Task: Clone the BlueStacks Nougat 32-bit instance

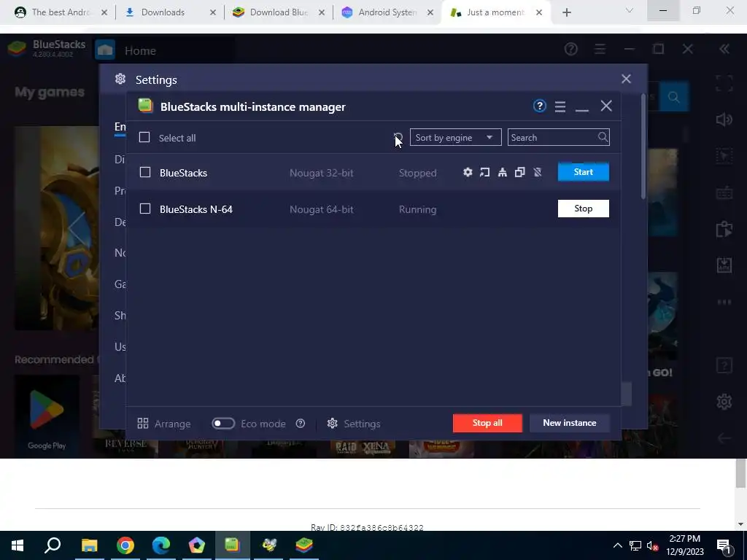Action: pos(519,172)
